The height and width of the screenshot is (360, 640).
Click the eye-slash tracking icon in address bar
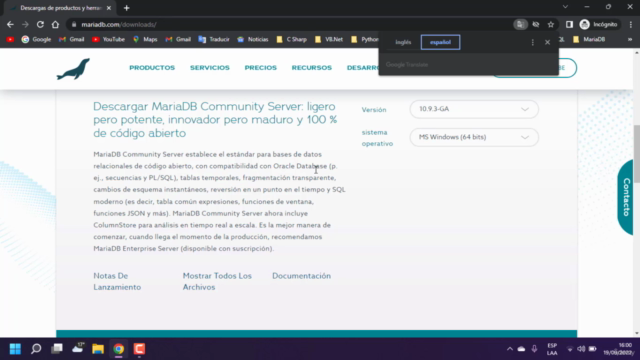536,24
